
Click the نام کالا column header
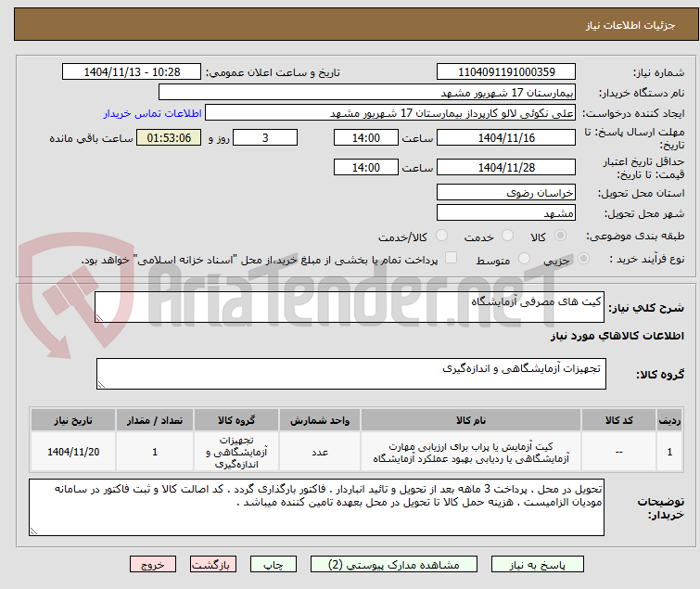coord(471,420)
